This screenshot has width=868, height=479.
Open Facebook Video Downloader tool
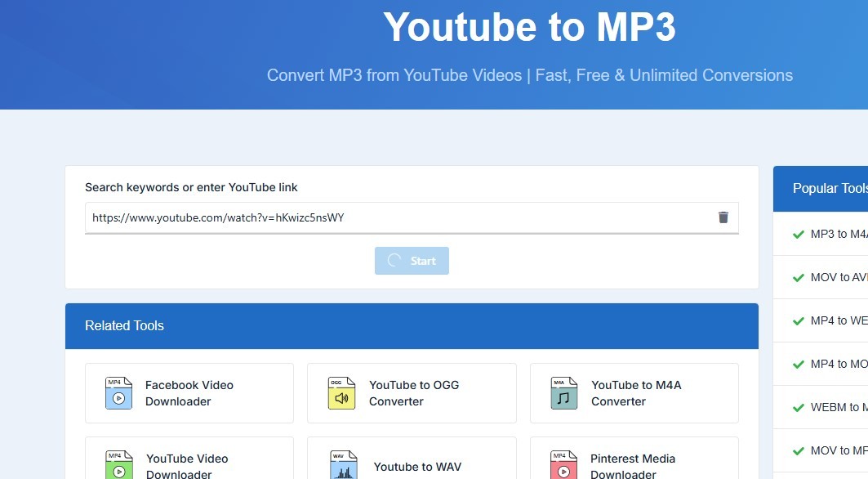coord(189,393)
